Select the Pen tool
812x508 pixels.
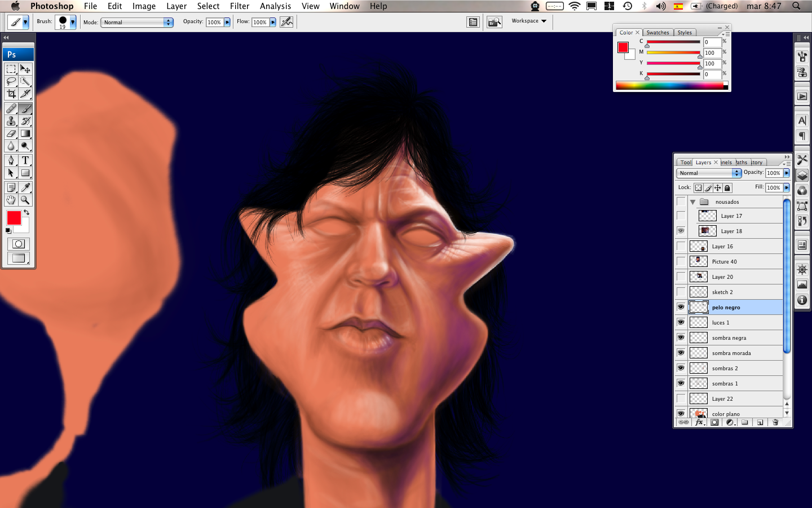11,160
